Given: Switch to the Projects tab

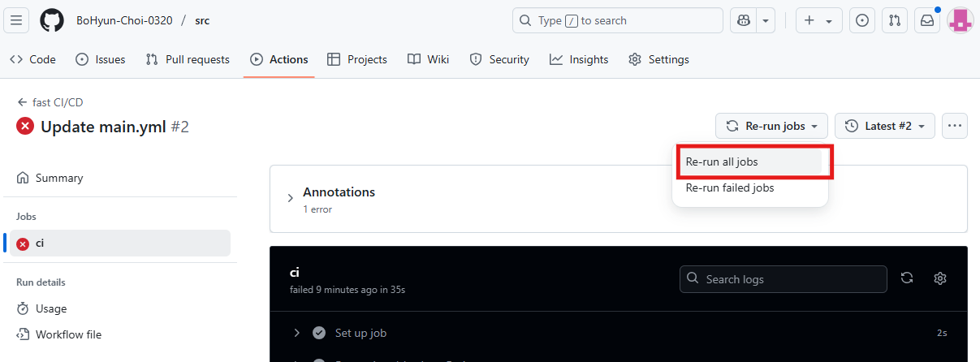Looking at the screenshot, I should 357,59.
